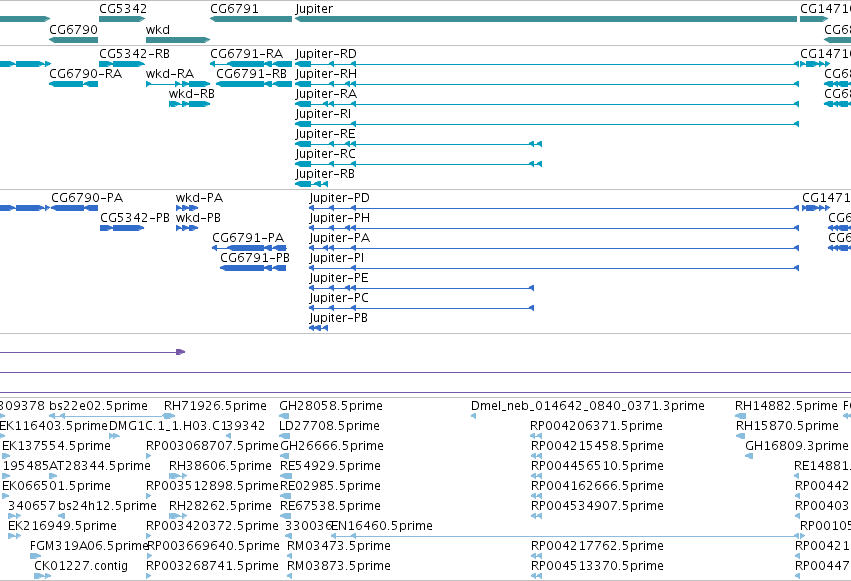Select the CK01227.contig feature
Viewport: 851px width, 581px height.
(42, 576)
